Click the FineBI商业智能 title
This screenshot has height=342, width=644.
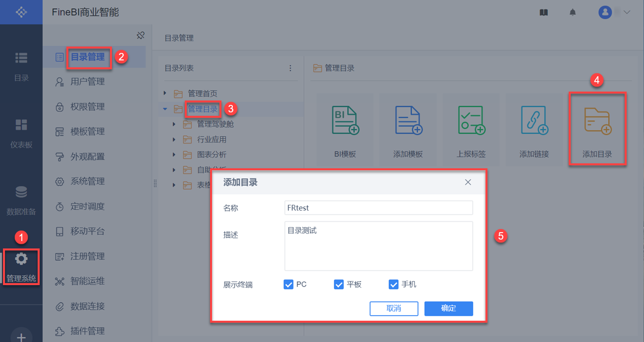tap(85, 12)
